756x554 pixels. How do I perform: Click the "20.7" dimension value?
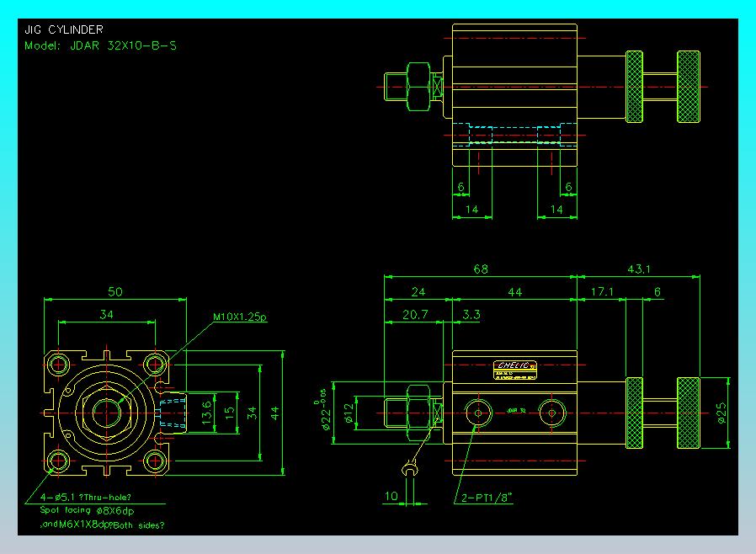415,315
